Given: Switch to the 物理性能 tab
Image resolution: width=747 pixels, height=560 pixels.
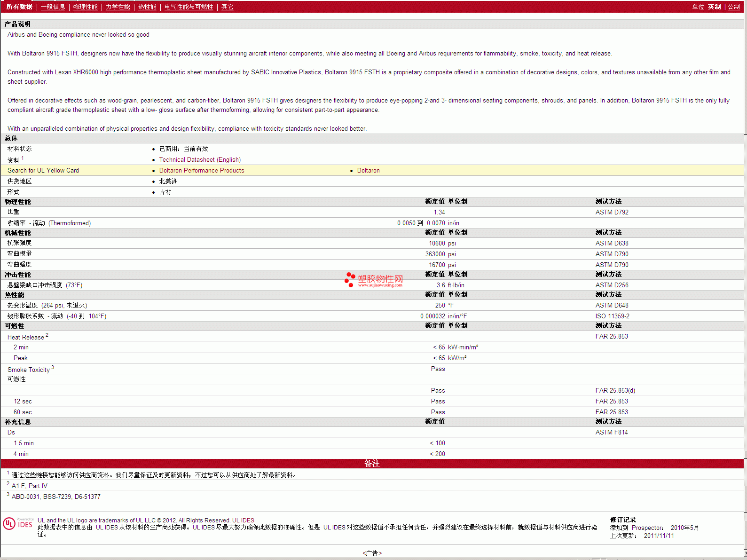Looking at the screenshot, I should coord(85,7).
